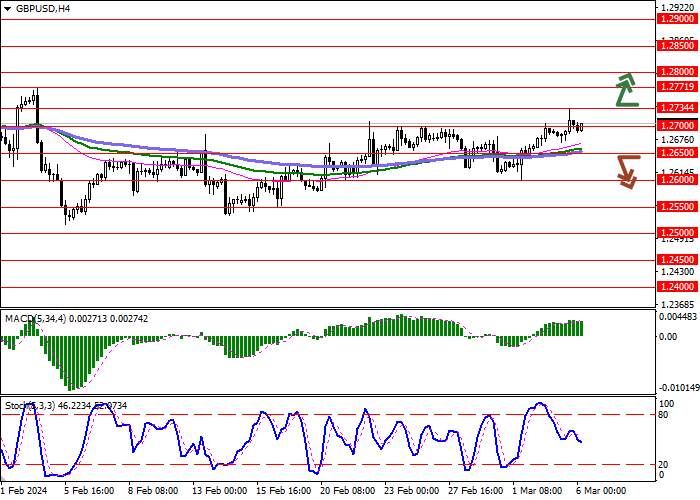Click the GBPUSD,H4 chart title
The height and width of the screenshot is (500, 700).
point(43,8)
